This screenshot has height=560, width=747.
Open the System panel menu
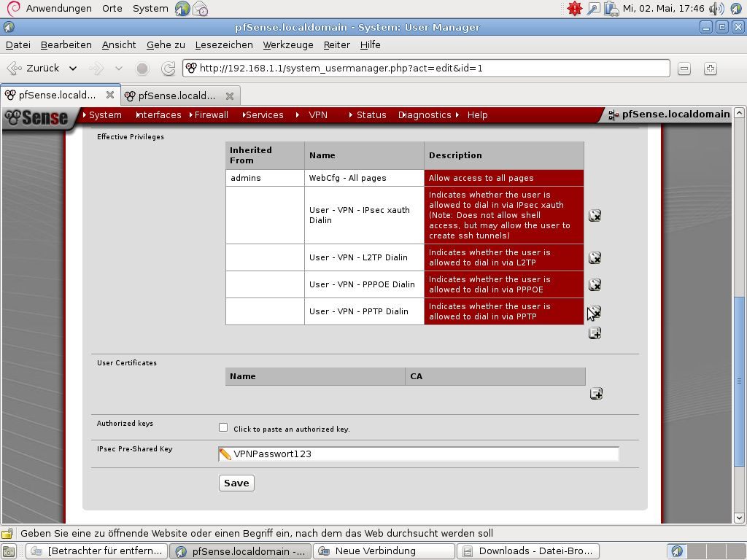point(150,9)
